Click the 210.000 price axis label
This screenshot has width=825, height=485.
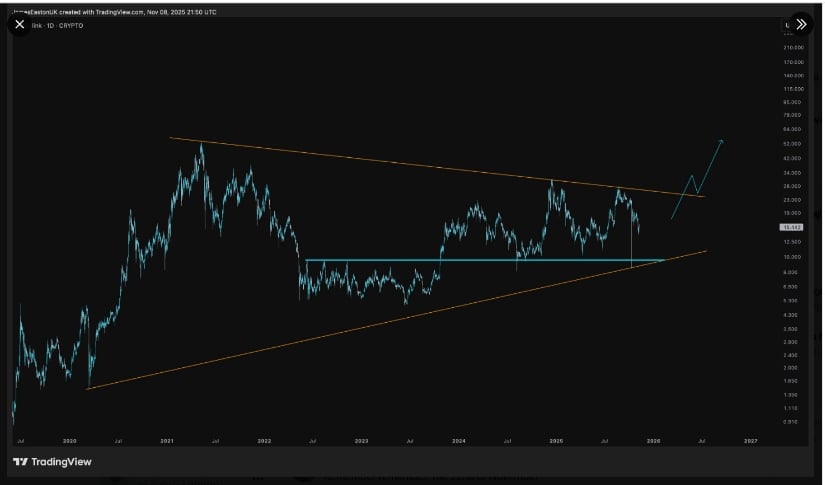(x=795, y=48)
